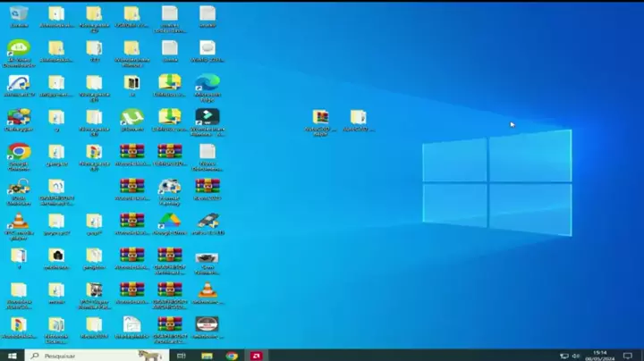The width and height of the screenshot is (644, 361).
Task: Select the soccer ball game shortcut
Action: (x=169, y=187)
